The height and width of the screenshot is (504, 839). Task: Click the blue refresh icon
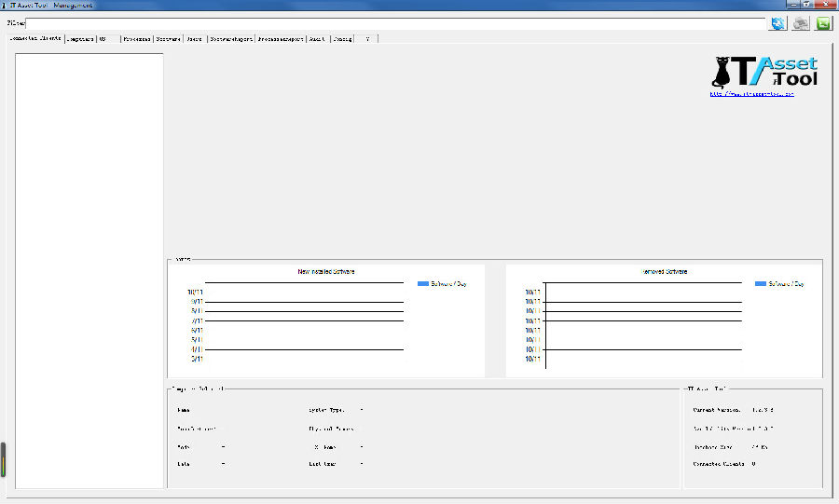778,23
